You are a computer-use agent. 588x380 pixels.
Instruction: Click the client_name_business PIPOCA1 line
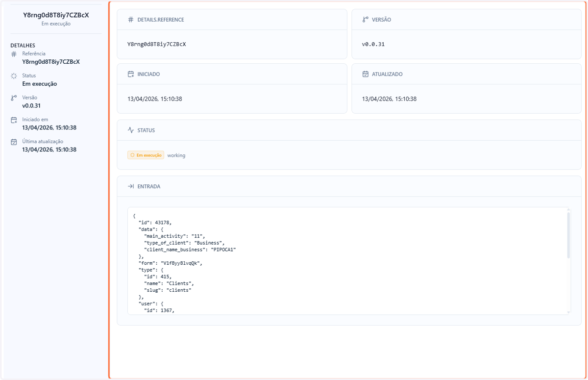[x=190, y=250]
